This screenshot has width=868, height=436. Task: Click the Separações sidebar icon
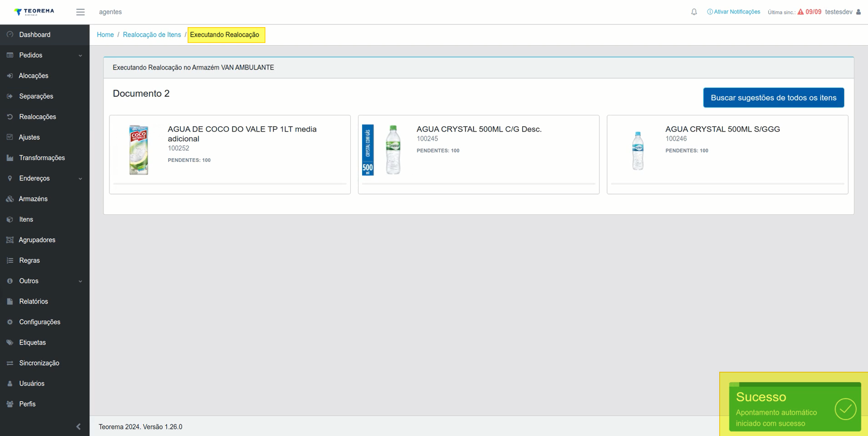click(10, 96)
